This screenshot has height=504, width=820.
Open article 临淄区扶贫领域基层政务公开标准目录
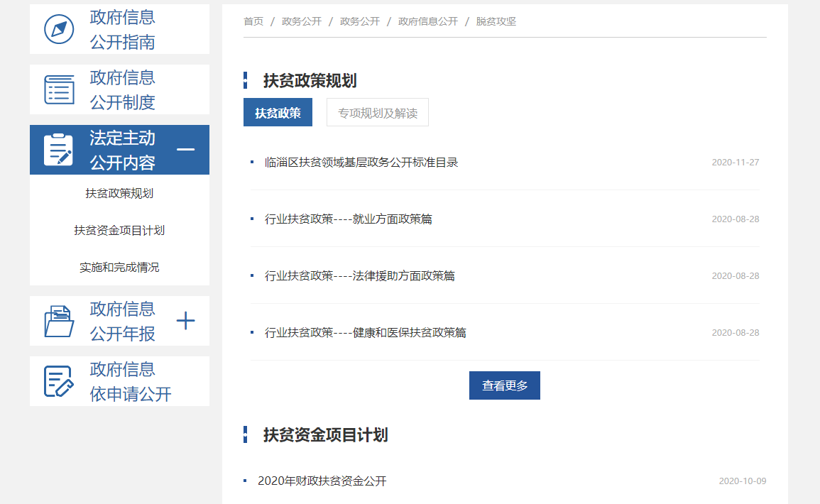click(361, 163)
